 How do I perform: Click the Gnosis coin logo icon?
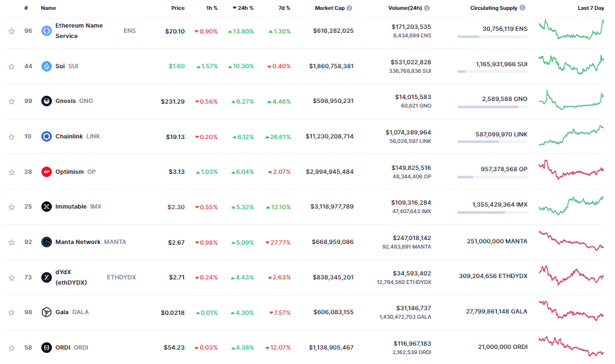(x=47, y=101)
